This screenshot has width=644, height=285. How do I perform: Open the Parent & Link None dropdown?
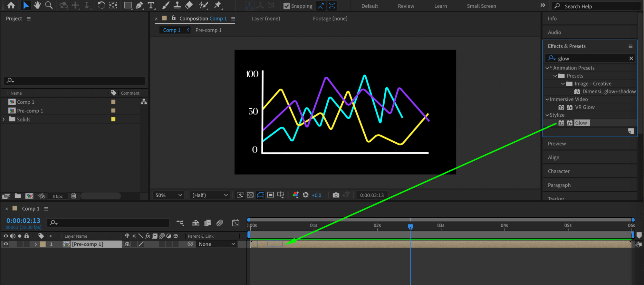tap(216, 244)
